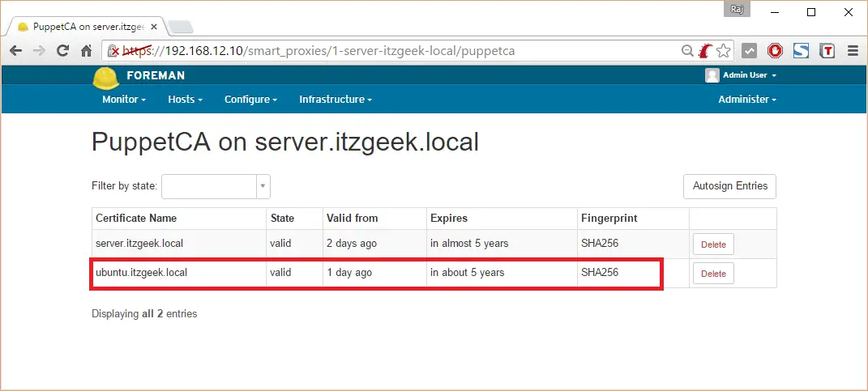Viewport: 868px width, 391px height.
Task: Click the Fingerprint column header
Action: (609, 218)
